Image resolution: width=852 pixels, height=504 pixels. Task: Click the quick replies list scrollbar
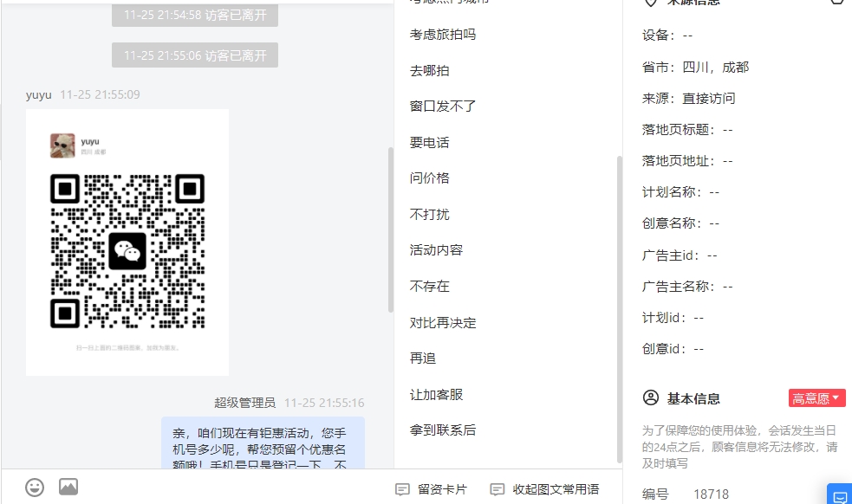pyautogui.click(x=620, y=309)
